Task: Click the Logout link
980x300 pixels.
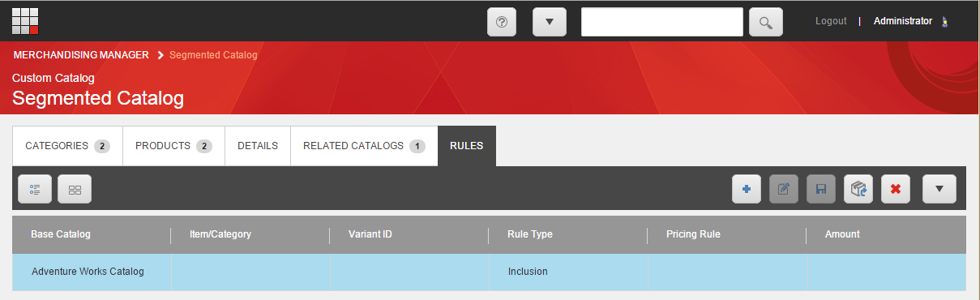Action: coord(831,21)
